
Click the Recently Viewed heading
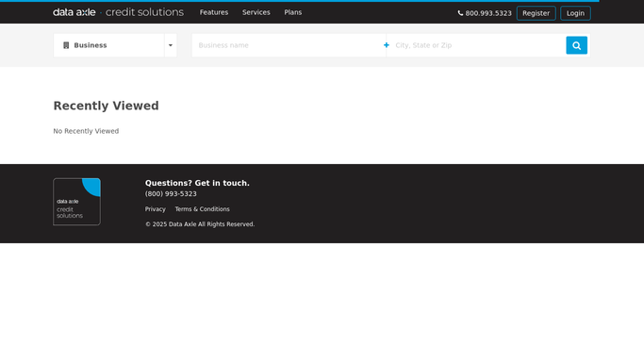tap(106, 106)
